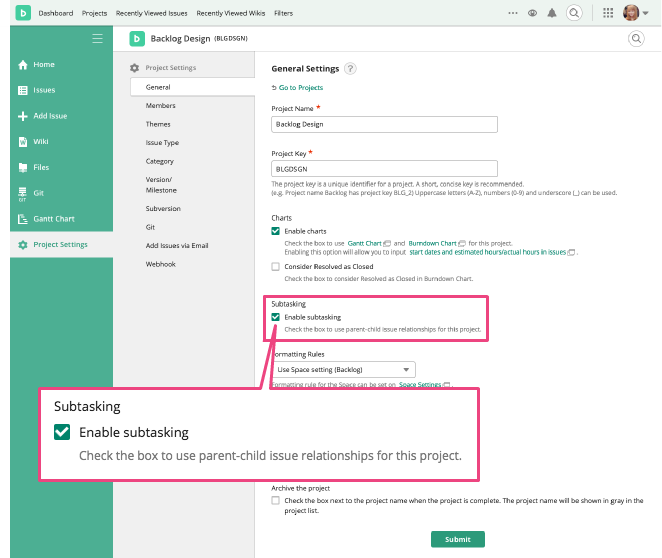Open Git in sidebar
Viewport: 662px width, 558px height.
coord(62,193)
